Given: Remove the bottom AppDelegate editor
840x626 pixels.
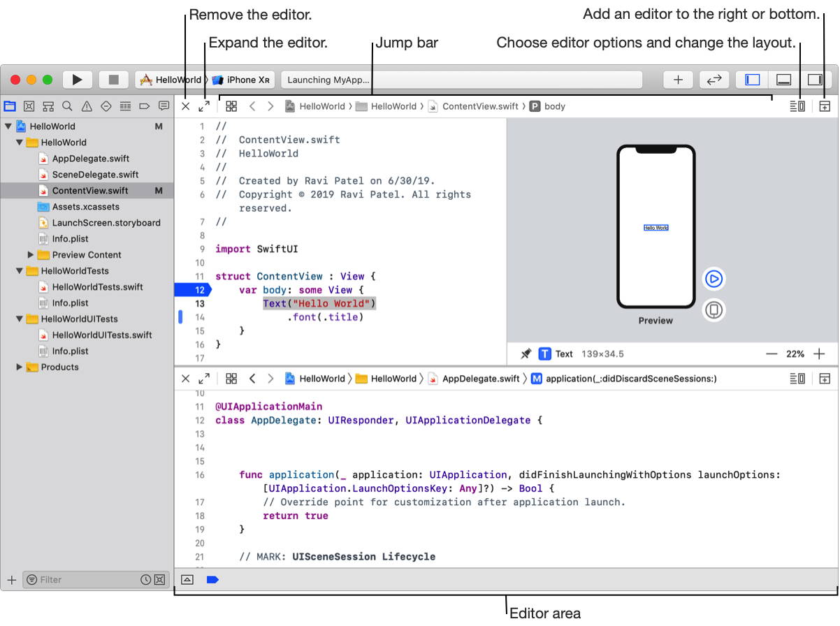Looking at the screenshot, I should pos(186,379).
